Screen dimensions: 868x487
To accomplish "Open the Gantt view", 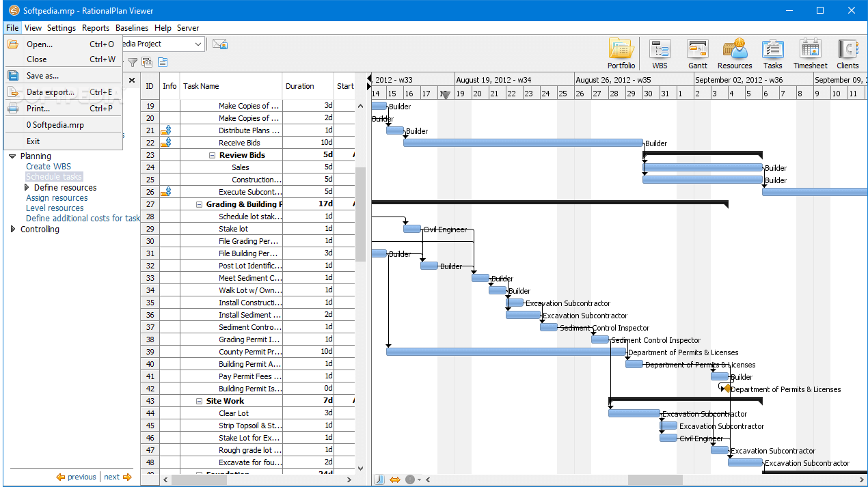I will pos(698,54).
